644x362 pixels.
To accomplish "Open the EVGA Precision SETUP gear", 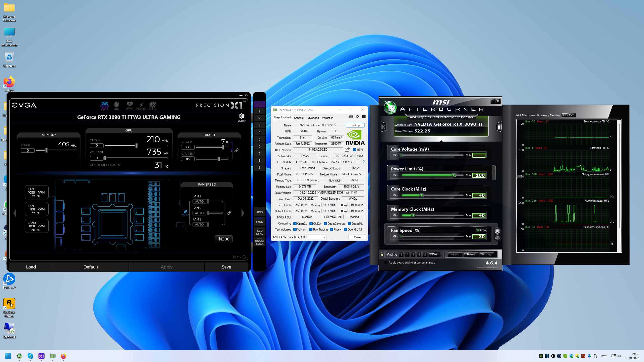I will [x=242, y=117].
